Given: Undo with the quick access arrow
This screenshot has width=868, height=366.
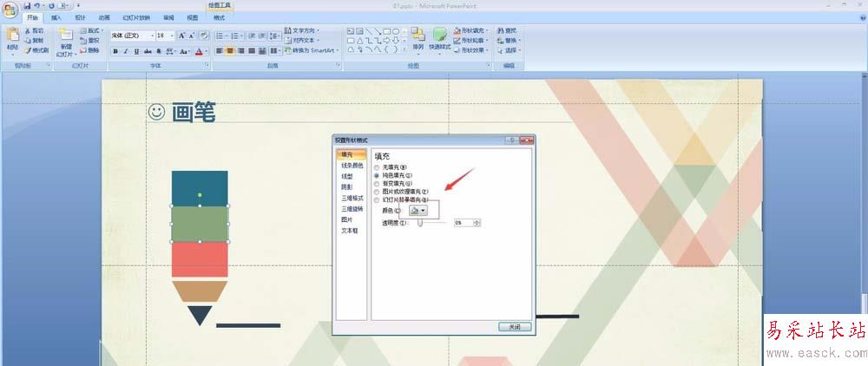Looking at the screenshot, I should 36,5.
